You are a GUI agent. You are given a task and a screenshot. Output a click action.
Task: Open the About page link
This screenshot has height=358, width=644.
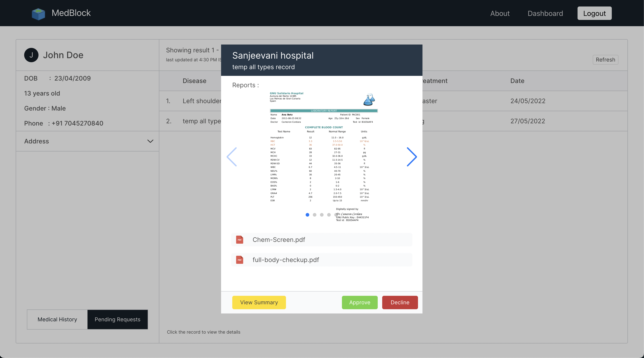(499, 13)
